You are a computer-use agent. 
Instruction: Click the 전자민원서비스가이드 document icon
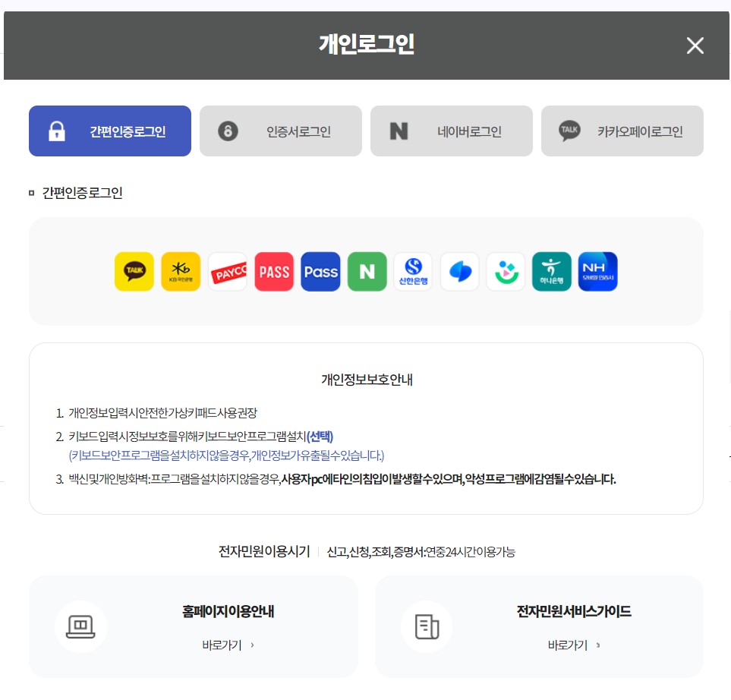pyautogui.click(x=427, y=626)
